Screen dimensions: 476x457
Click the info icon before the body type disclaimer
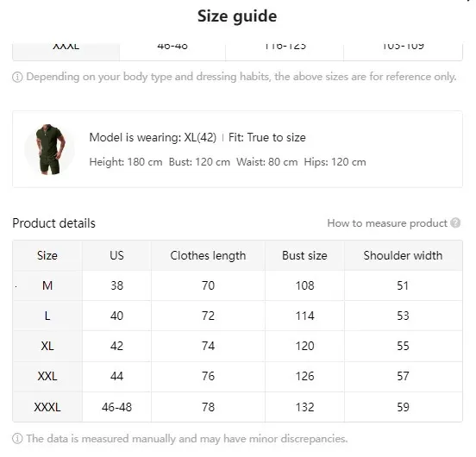pyautogui.click(x=17, y=77)
